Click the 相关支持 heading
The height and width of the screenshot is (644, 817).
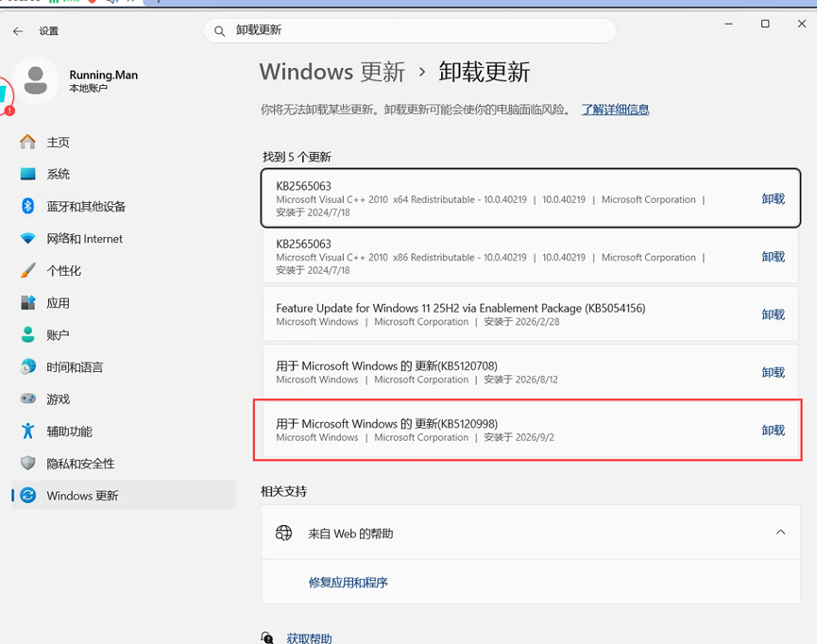click(x=284, y=491)
